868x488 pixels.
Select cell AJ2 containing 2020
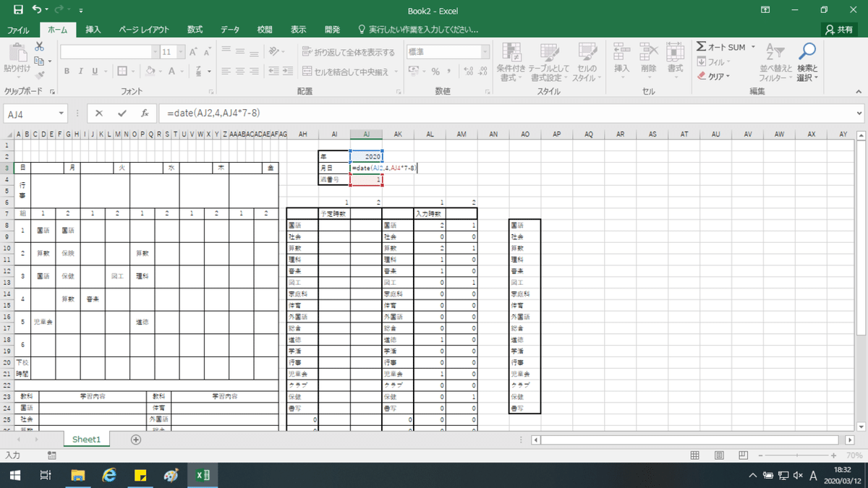pos(366,155)
